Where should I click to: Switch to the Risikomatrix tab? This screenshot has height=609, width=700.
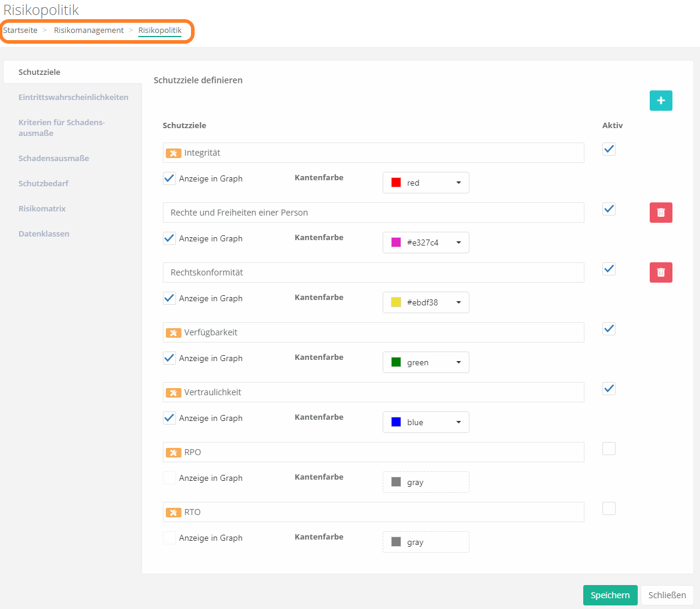(42, 208)
